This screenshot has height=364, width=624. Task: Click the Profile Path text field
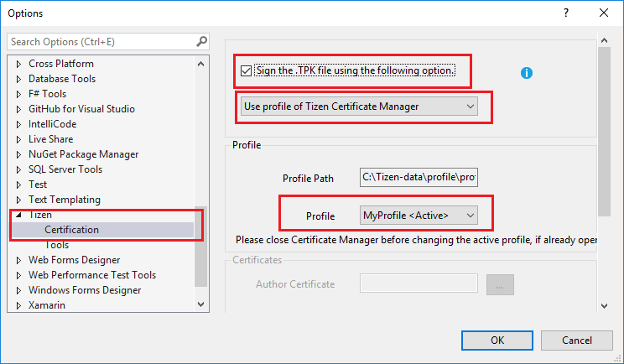(x=419, y=178)
